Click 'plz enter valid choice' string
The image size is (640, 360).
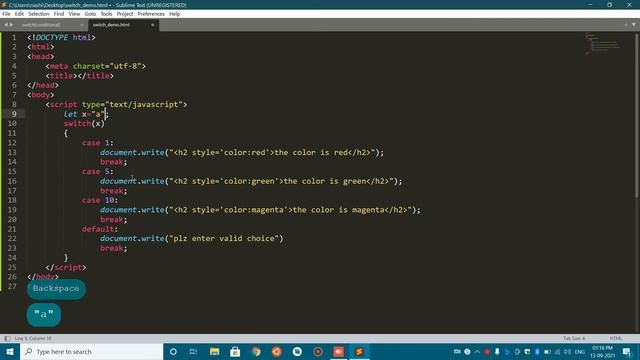(224, 238)
